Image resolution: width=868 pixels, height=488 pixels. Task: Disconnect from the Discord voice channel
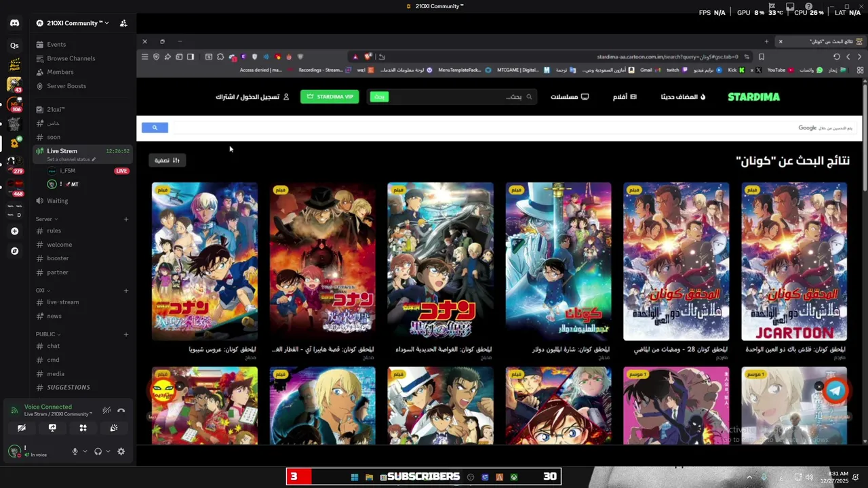[121, 410]
